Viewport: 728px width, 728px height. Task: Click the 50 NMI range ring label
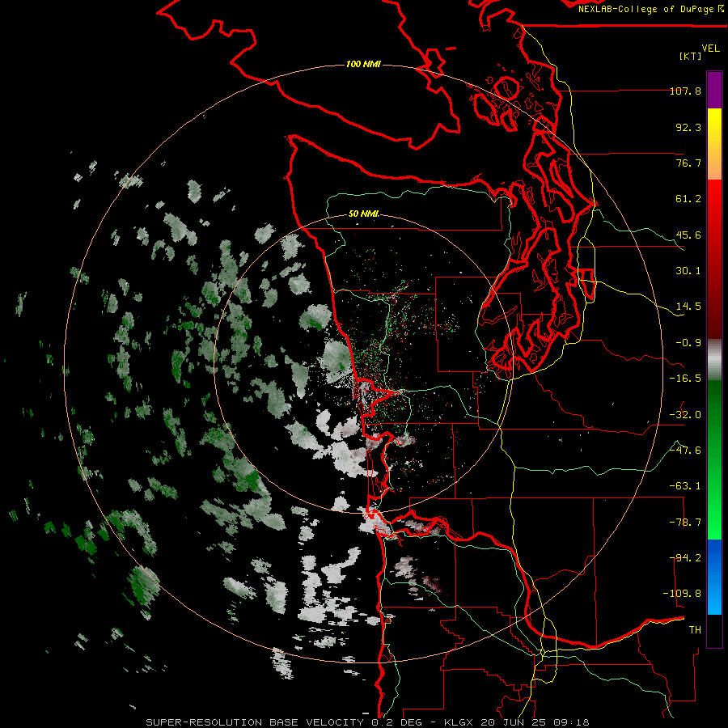[363, 214]
